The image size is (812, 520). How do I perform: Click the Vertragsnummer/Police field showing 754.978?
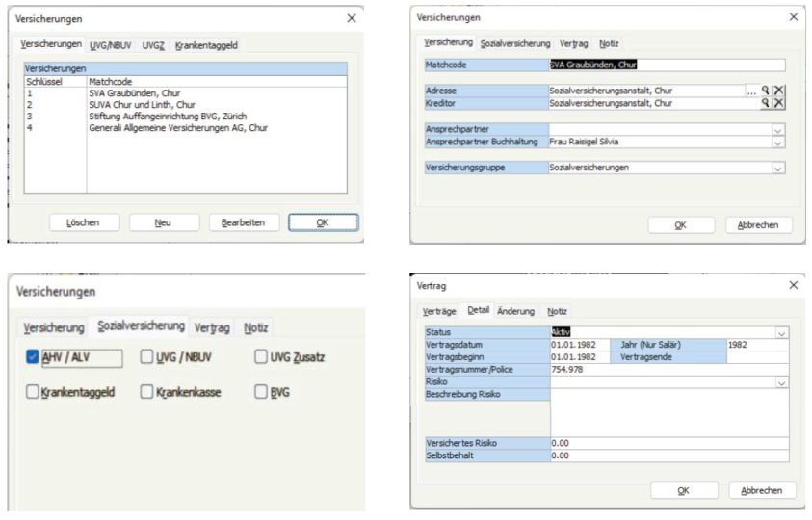pos(669,370)
